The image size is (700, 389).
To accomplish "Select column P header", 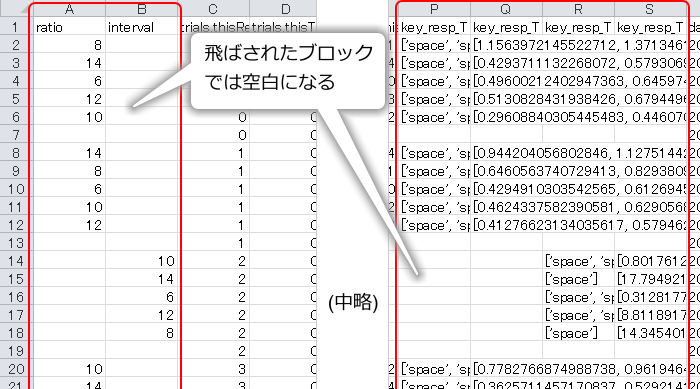I will (x=434, y=9).
